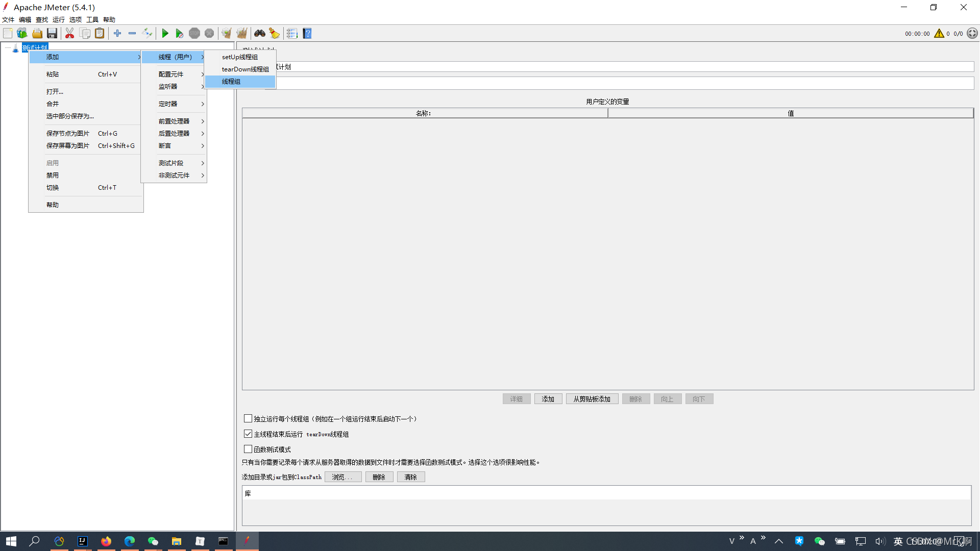The width and height of the screenshot is (980, 551).
Task: Enable run thread groups consecutively checkbox
Action: pos(248,419)
